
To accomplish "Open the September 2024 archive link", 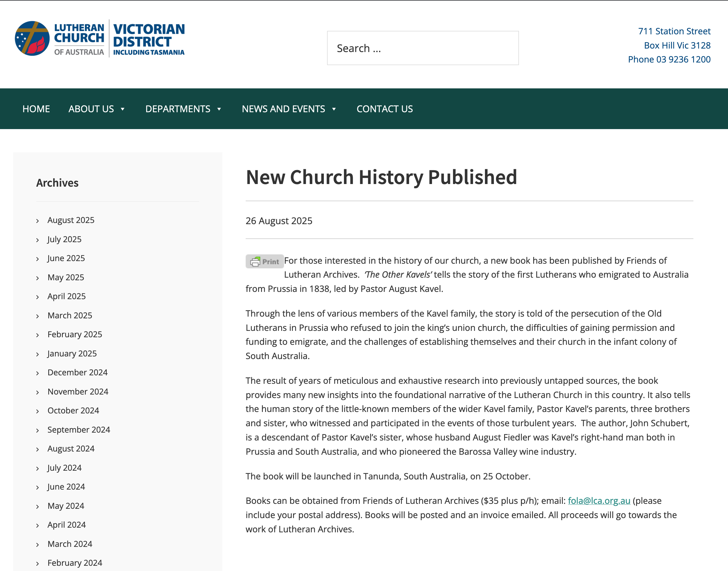I will (x=78, y=430).
